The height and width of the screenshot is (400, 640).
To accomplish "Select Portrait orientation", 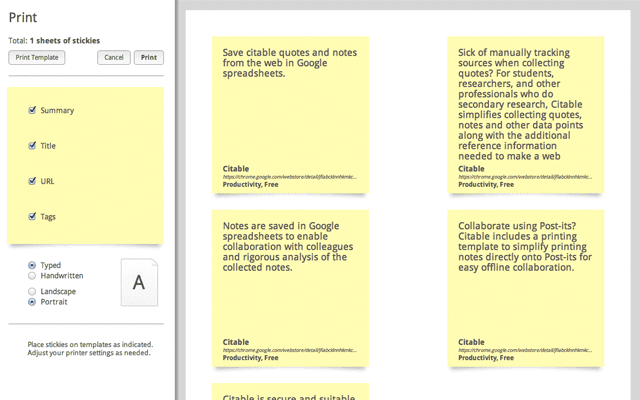I will pos(33,301).
